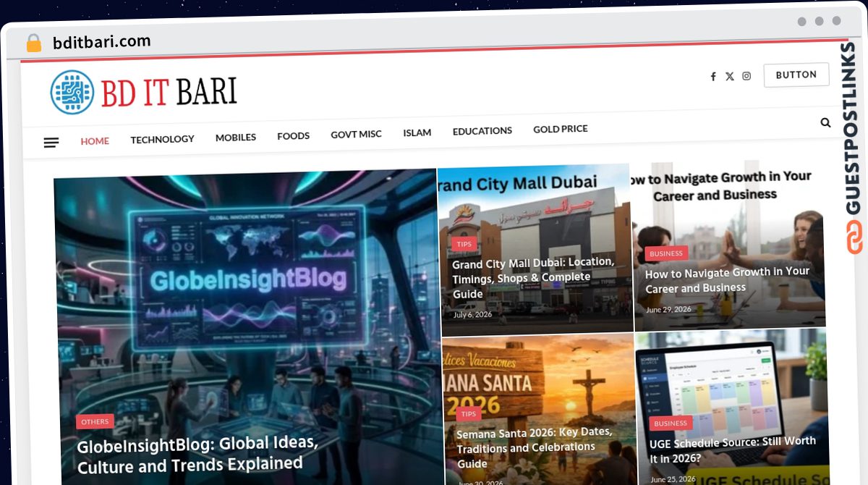The height and width of the screenshot is (485, 868).
Task: Open the X (Twitter) social icon
Action: click(x=730, y=76)
